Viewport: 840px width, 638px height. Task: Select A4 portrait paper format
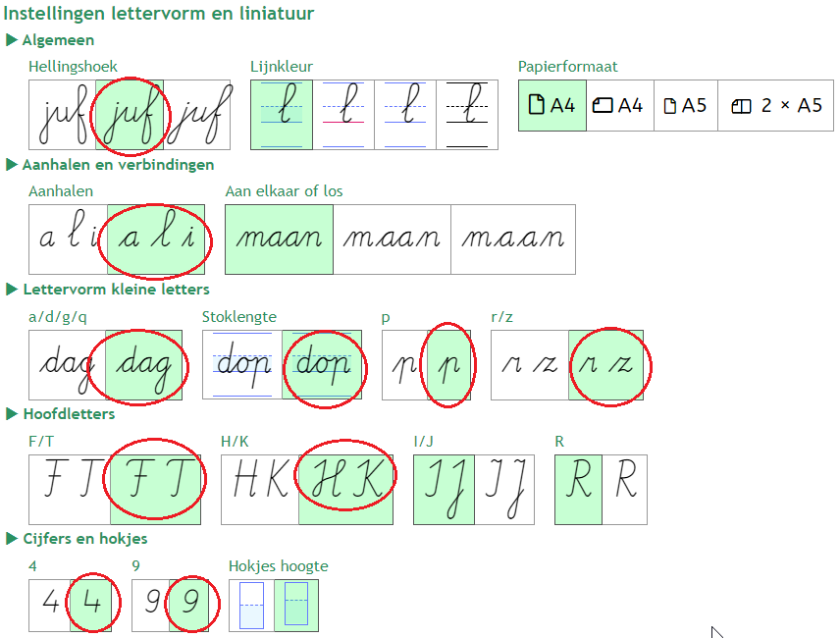click(x=551, y=106)
